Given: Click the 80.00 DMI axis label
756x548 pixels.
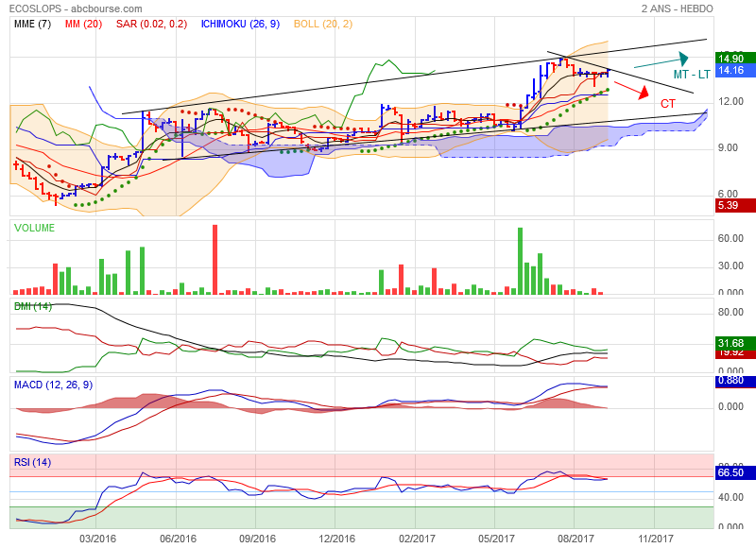Looking at the screenshot, I should [730, 312].
